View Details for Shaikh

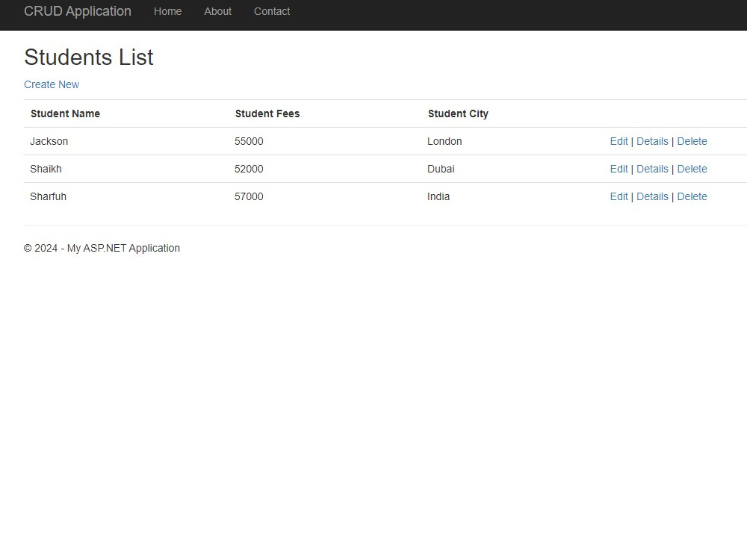652,169
